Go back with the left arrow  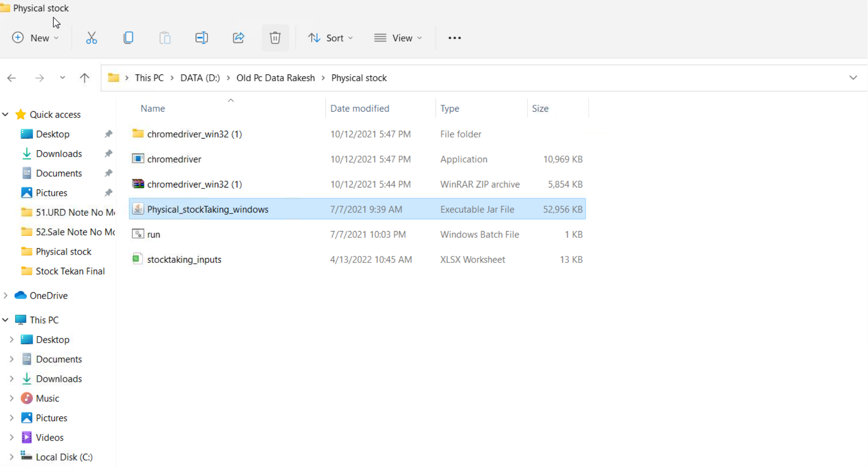point(12,78)
